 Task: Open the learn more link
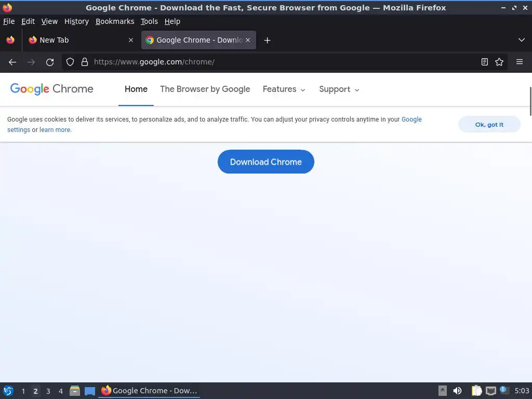click(x=55, y=129)
